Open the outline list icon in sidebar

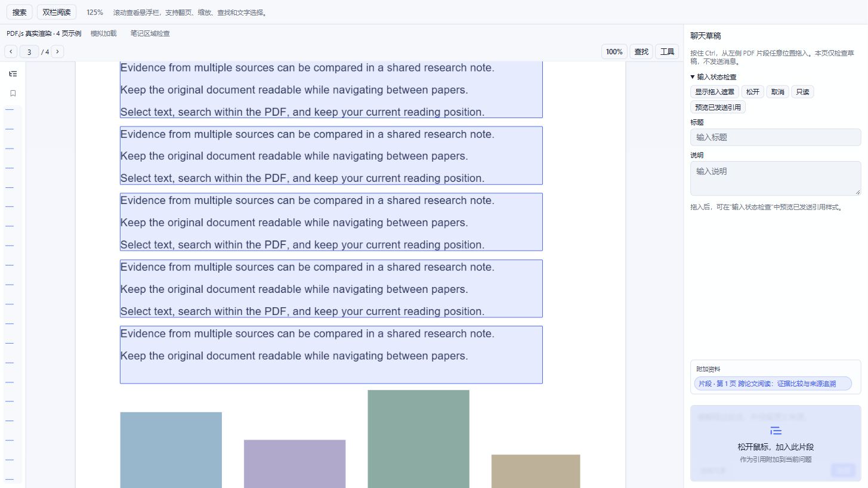pyautogui.click(x=13, y=74)
